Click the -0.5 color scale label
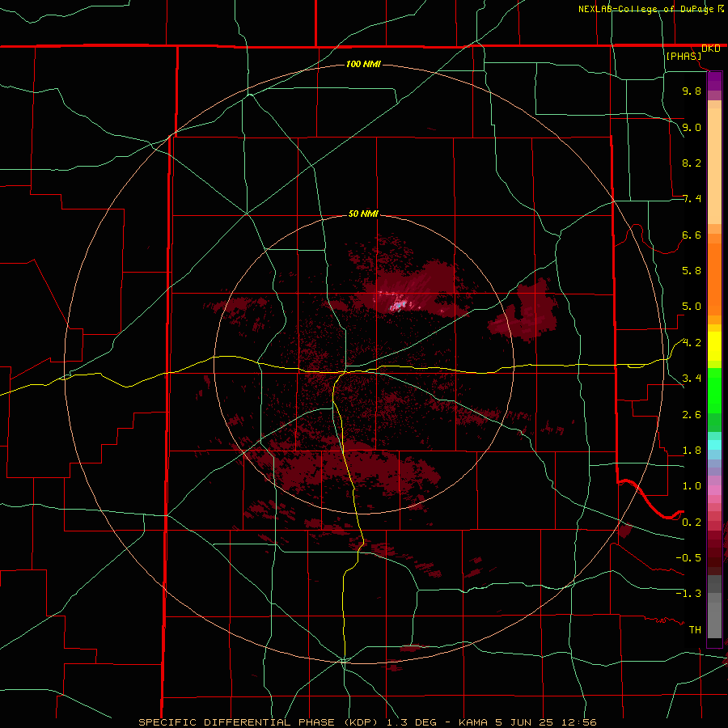This screenshot has height=728, width=728. click(x=688, y=557)
